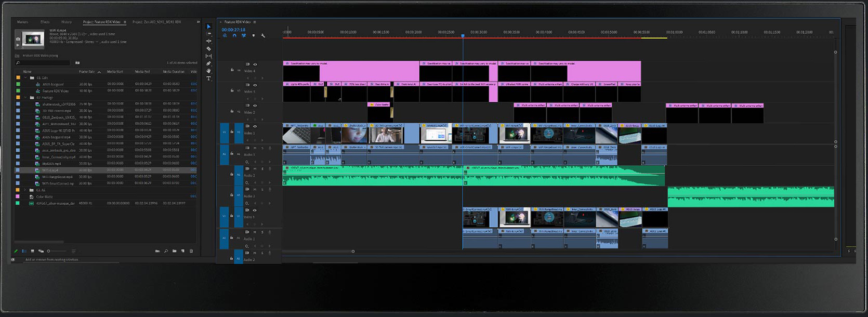Collapse the 01. Edit bin

coord(25,77)
